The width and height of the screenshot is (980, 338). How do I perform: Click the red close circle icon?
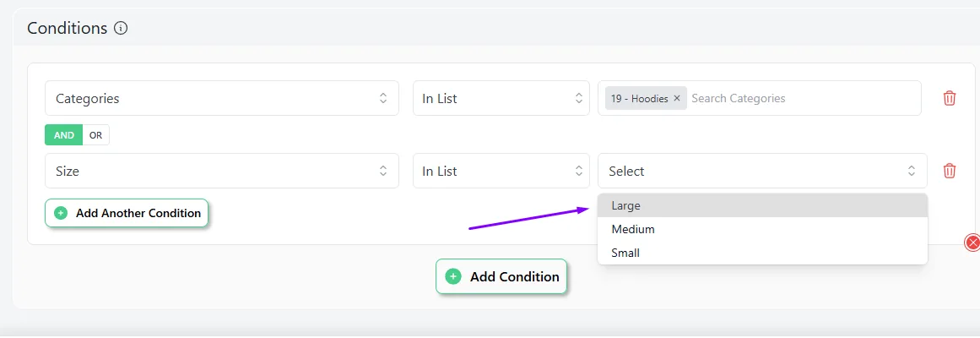point(972,243)
